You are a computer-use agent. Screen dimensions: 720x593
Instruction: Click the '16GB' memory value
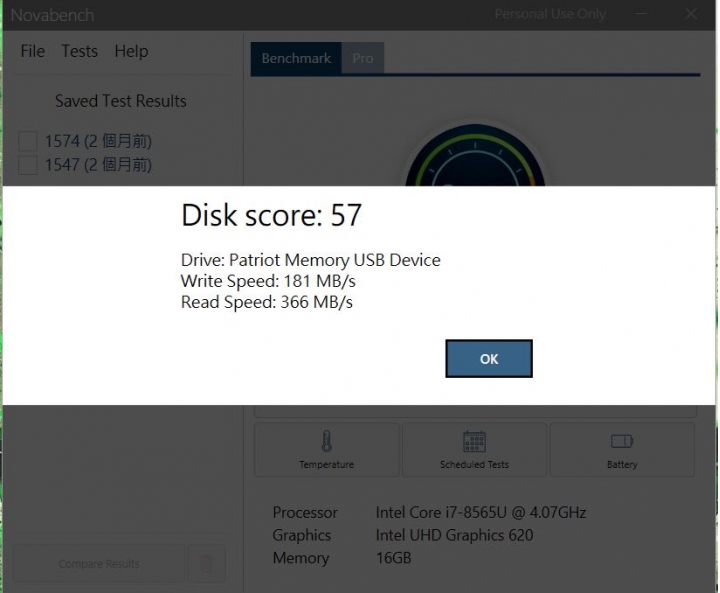click(x=394, y=558)
